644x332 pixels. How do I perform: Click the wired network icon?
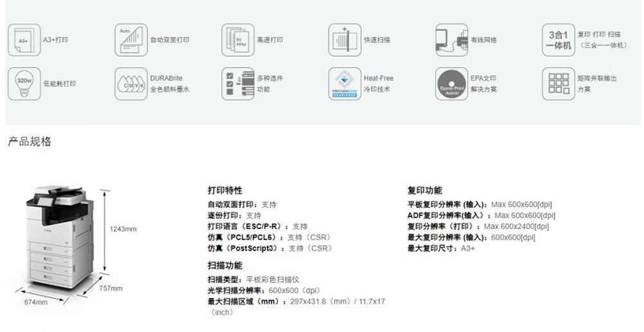point(451,40)
